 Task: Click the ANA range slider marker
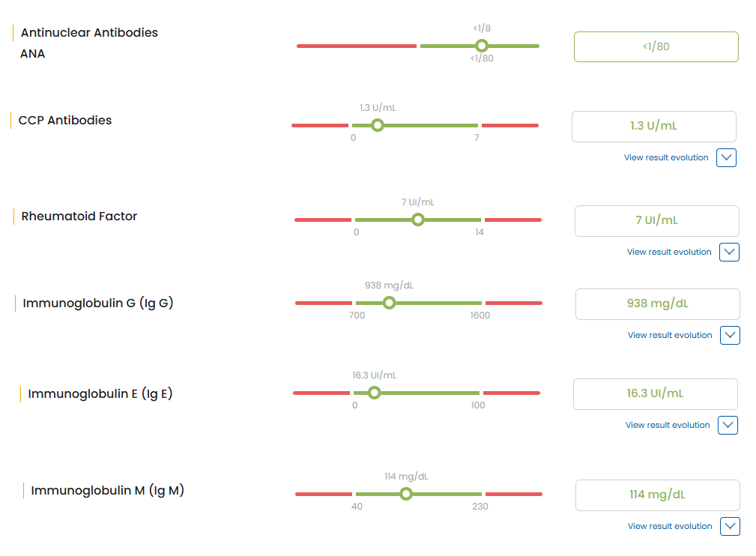pyautogui.click(x=482, y=46)
